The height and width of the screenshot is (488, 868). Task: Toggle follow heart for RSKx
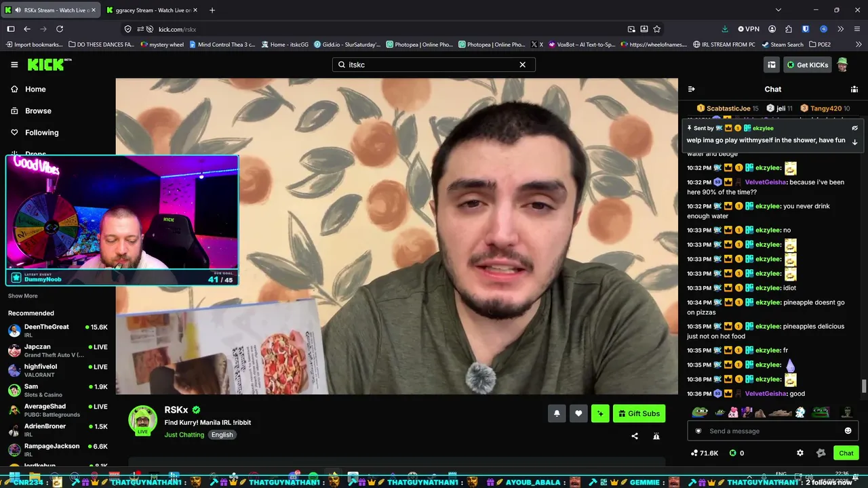coord(578,413)
